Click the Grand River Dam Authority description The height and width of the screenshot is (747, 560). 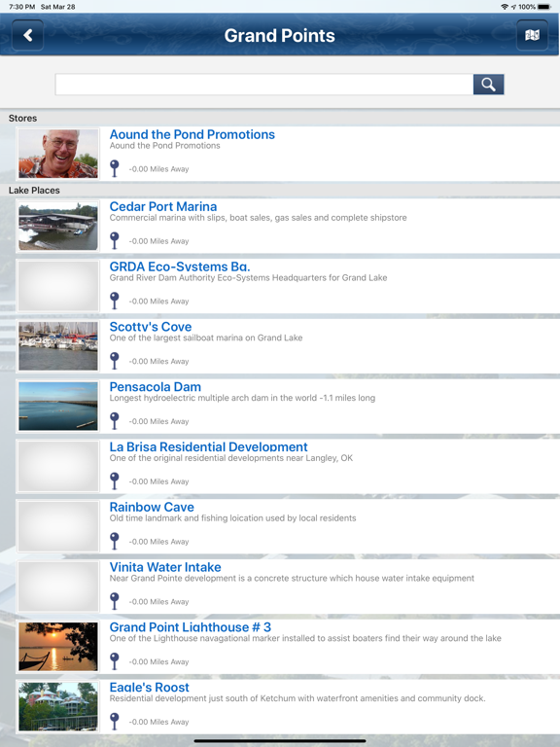(248, 278)
